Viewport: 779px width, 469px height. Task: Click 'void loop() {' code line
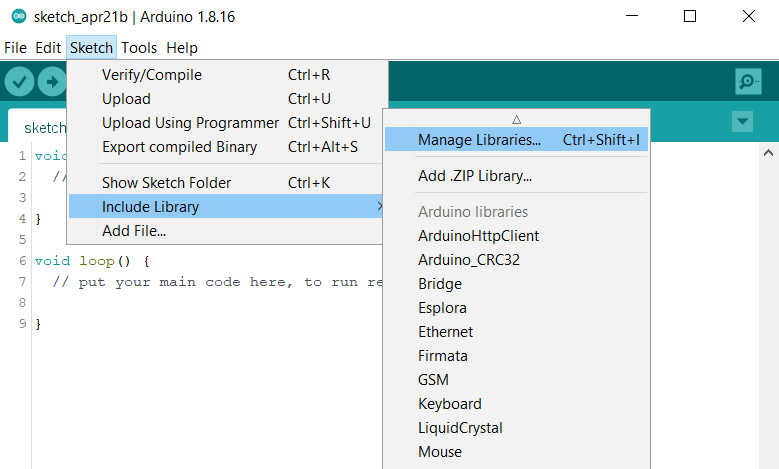[92, 261]
